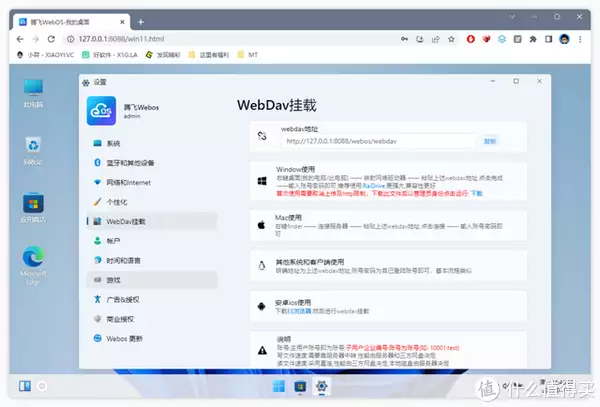The width and height of the screenshot is (600, 407).
Task: Click the install app icon in address bar
Action: pos(420,39)
